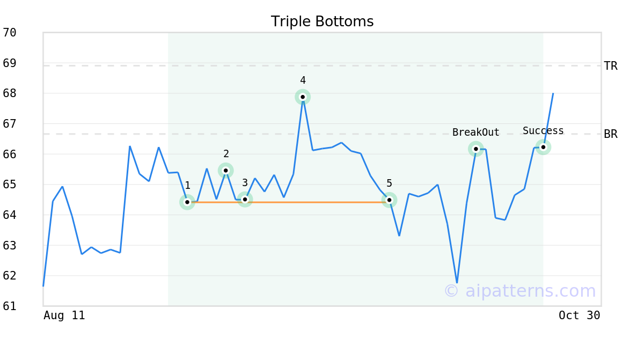The height and width of the screenshot is (338, 644).
Task: Select the BreakOut marker dot
Action: pyautogui.click(x=476, y=149)
